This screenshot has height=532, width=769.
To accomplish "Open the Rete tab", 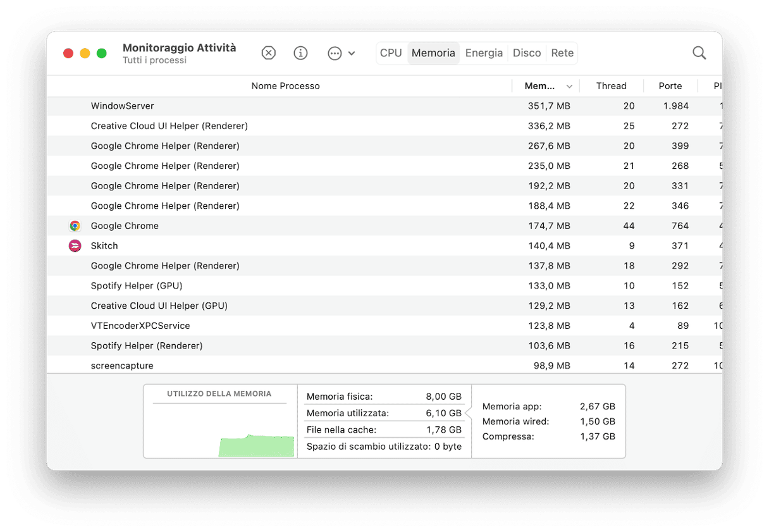I will (562, 53).
